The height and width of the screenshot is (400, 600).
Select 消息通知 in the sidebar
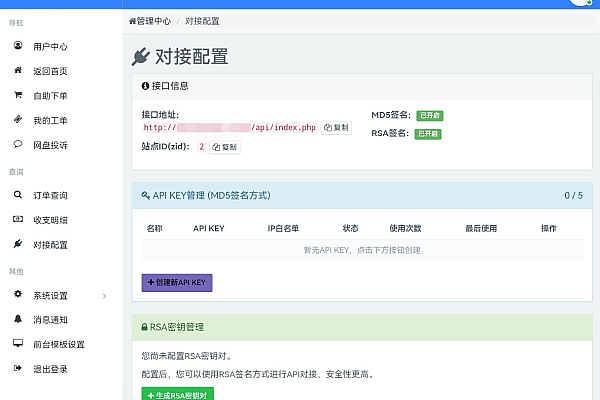(x=50, y=320)
